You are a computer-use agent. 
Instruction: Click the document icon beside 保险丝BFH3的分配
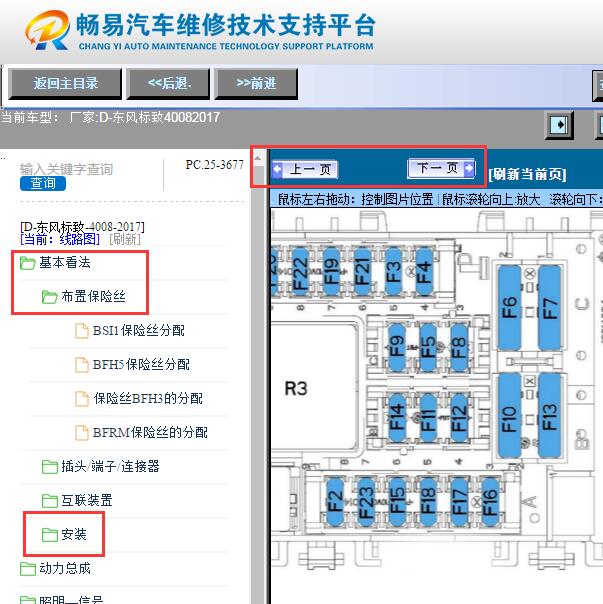[82, 399]
